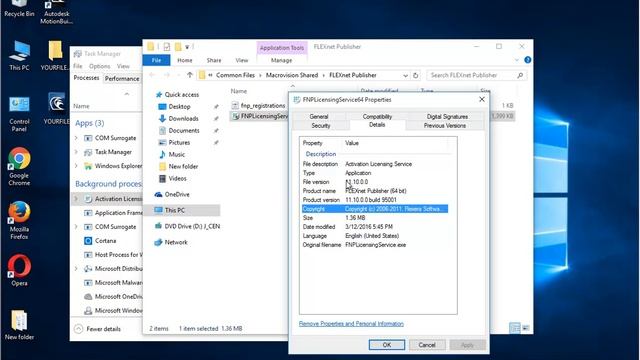Image resolution: width=640 pixels, height=360 pixels.
Task: Collapse Task Manager with Fewer details
Action: [x=98, y=329]
